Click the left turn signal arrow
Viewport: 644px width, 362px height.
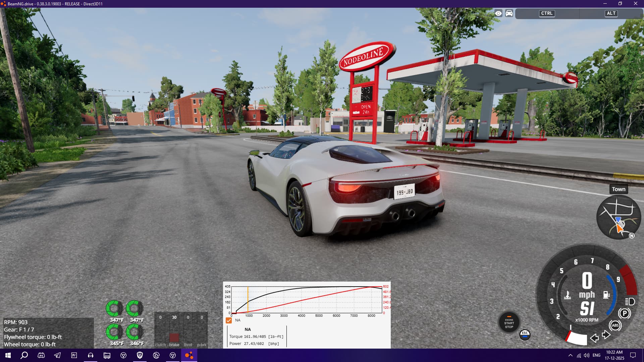click(594, 338)
